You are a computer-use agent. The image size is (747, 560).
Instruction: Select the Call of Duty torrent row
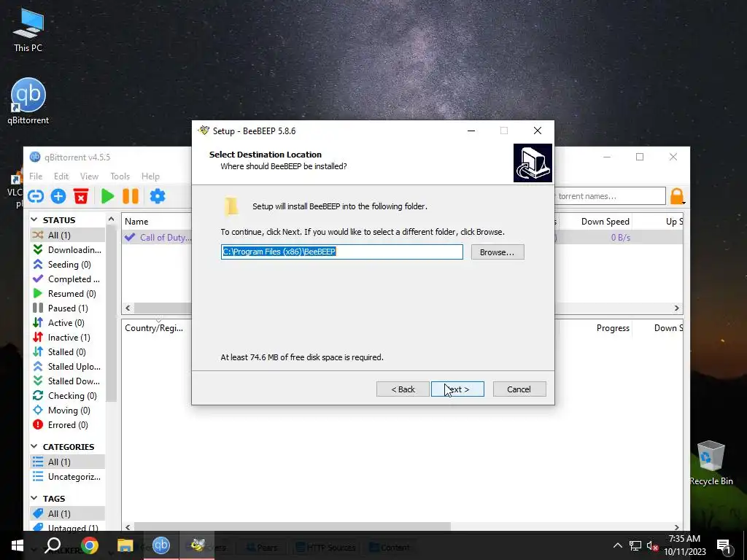coord(158,237)
